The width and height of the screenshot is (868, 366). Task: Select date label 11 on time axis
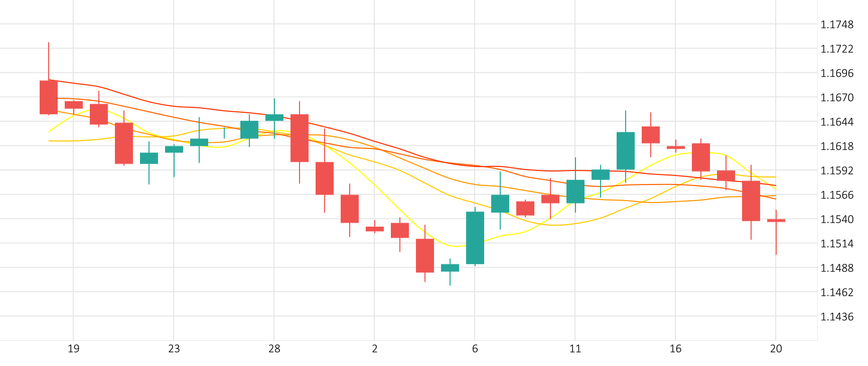click(575, 349)
